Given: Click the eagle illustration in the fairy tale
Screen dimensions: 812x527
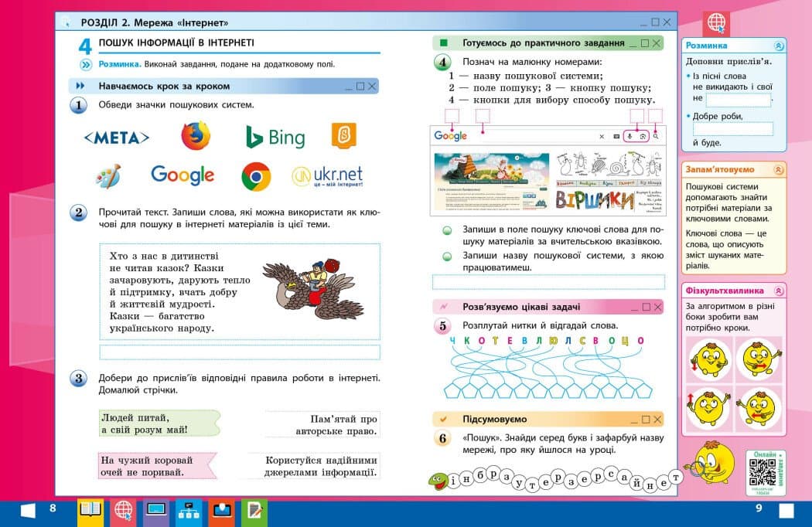Looking at the screenshot, I should pos(314,289).
